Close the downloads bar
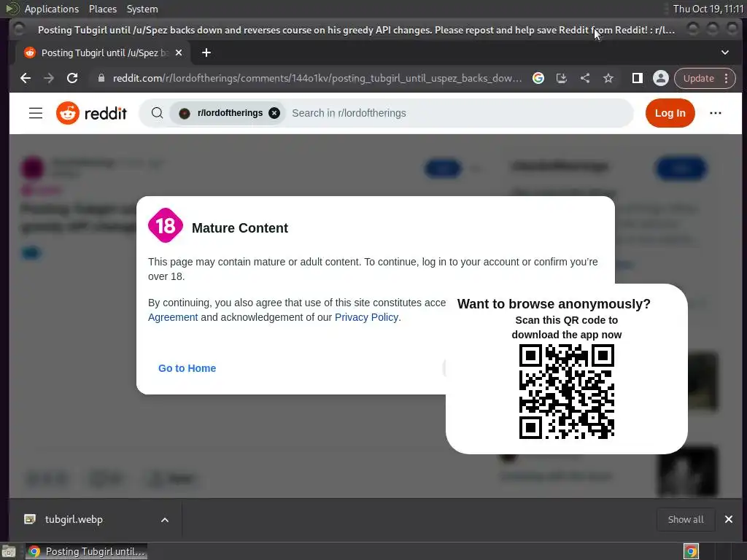This screenshot has width=747, height=560. pyautogui.click(x=729, y=519)
